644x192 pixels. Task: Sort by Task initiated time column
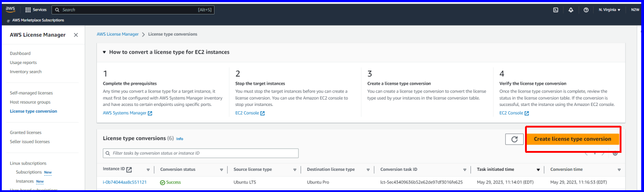click(538, 170)
